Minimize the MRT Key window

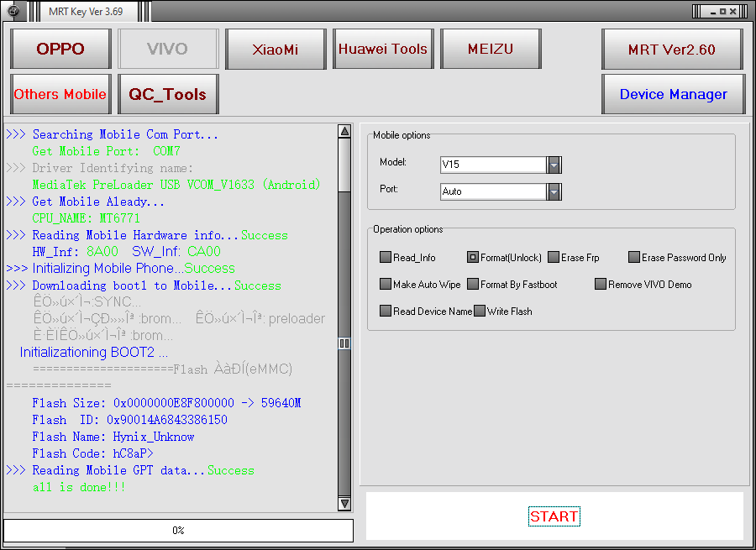[712, 11]
